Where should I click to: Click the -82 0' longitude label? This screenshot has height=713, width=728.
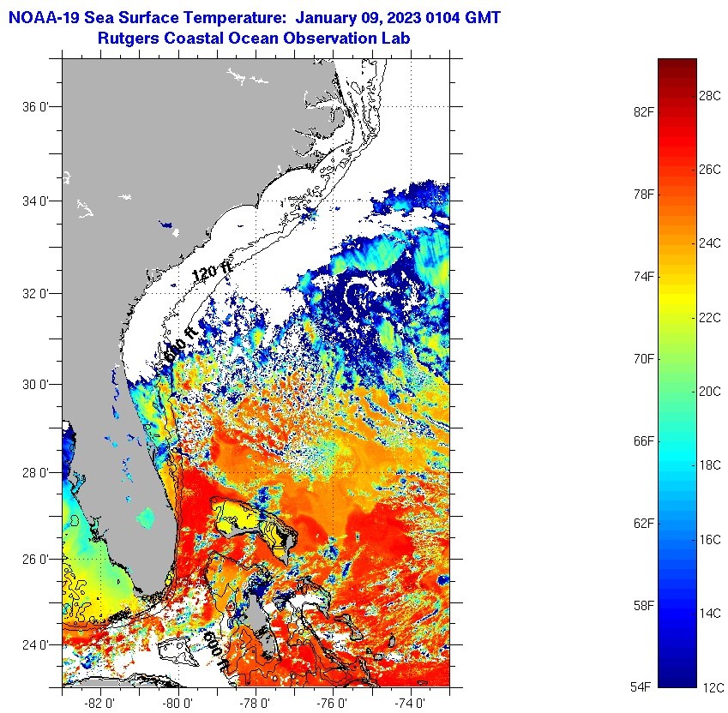pos(100,704)
